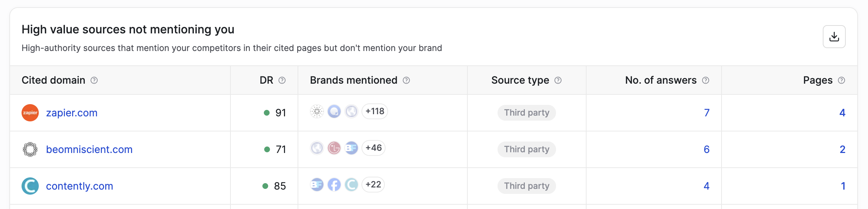This screenshot has height=209, width=868.
Task: Open the 7 answers for zapier.com
Action: pyautogui.click(x=707, y=113)
